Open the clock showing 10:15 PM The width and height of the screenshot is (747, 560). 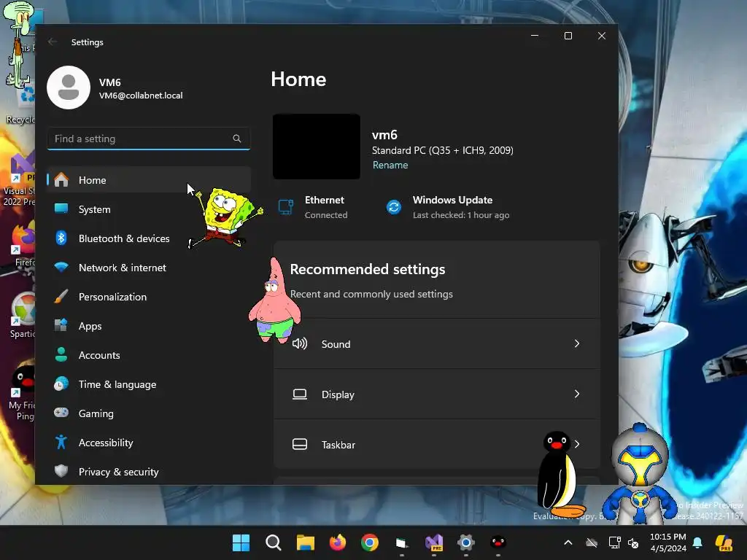(668, 542)
